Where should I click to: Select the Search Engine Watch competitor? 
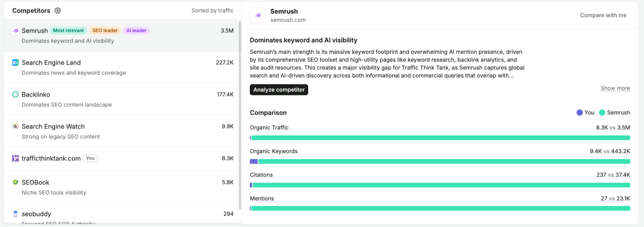click(122, 131)
